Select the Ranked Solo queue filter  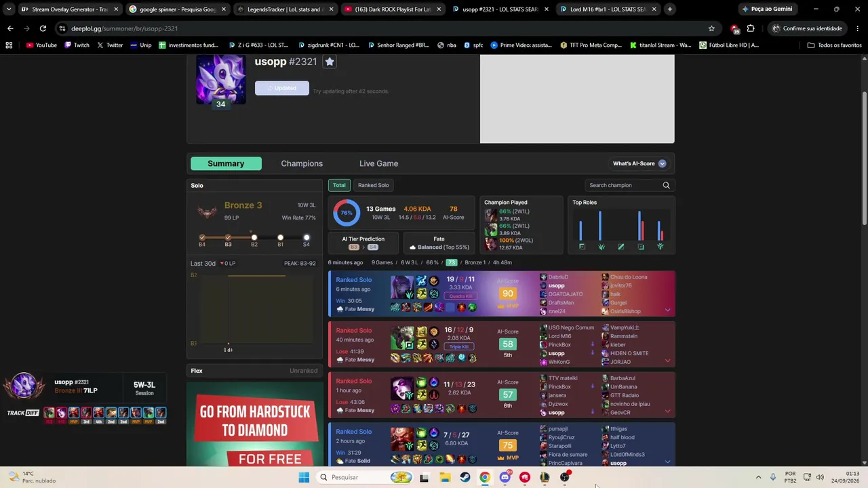point(374,185)
